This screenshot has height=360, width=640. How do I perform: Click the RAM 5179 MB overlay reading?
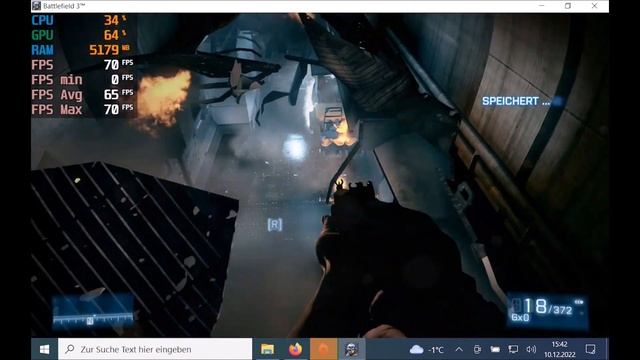click(x=81, y=50)
